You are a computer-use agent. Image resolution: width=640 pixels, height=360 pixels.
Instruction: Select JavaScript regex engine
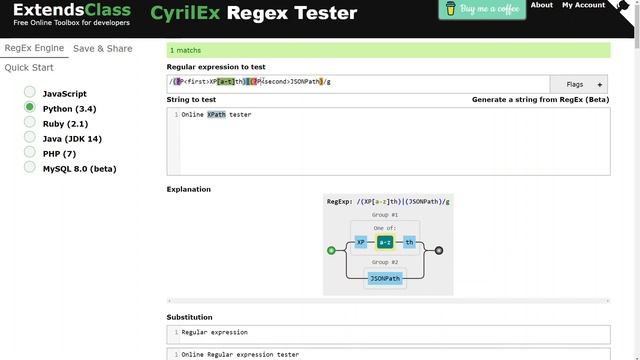tap(30, 92)
